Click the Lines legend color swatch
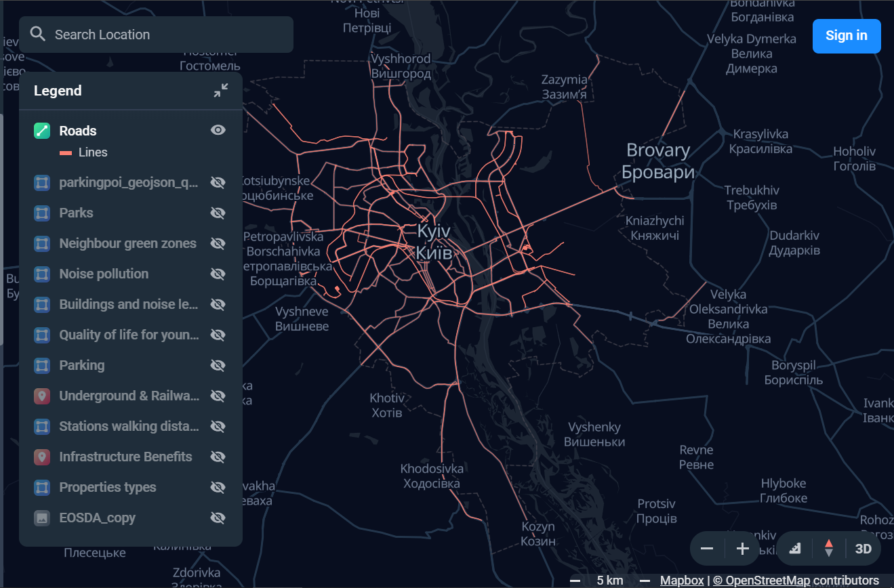 click(x=65, y=153)
